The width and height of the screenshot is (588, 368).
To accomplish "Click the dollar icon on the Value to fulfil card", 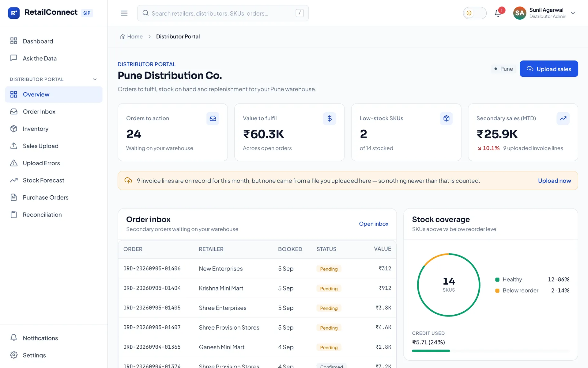I will 330,118.
